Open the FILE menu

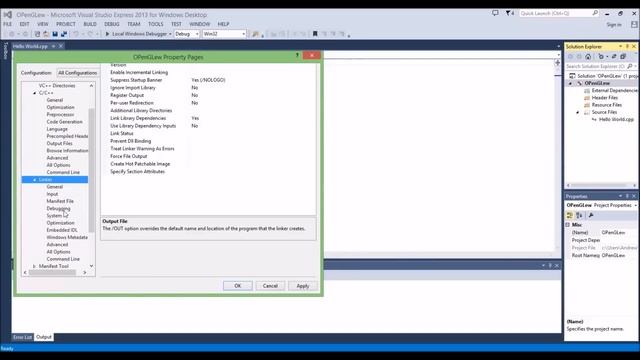tap(8, 24)
